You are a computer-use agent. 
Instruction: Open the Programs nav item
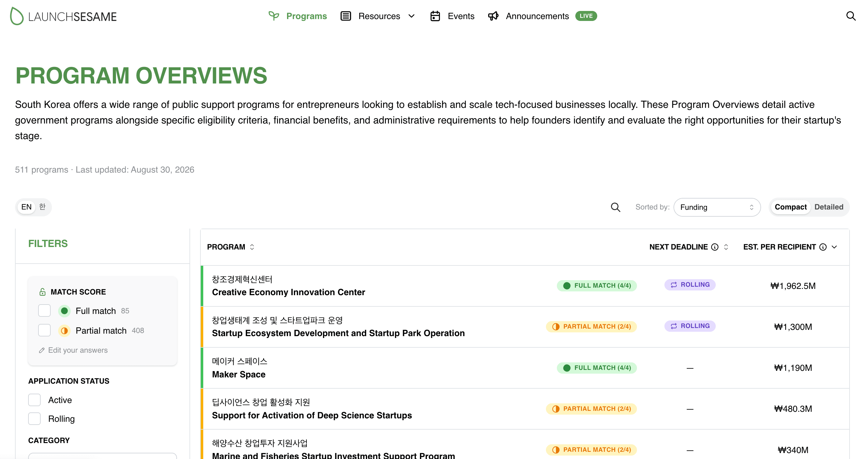coord(298,16)
